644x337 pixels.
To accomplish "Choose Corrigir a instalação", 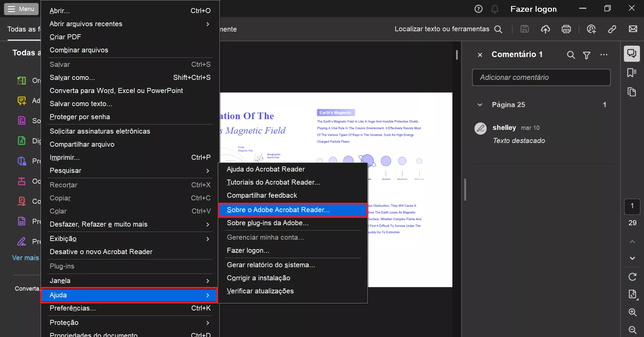I will point(293,278).
